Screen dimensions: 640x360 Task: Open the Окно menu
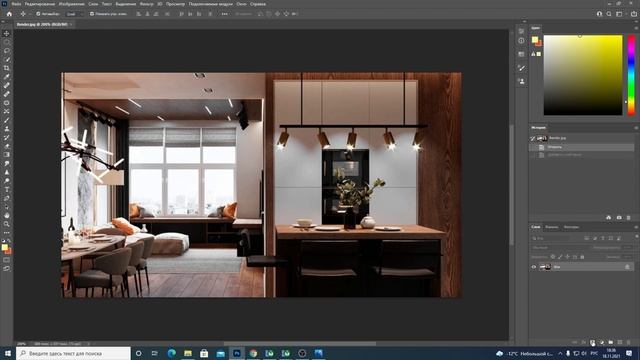click(241, 4)
